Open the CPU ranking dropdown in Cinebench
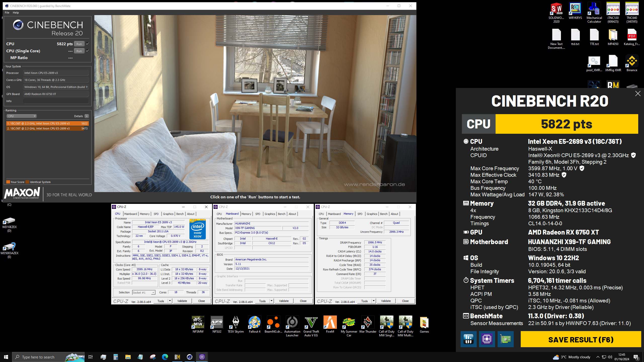This screenshot has width=644, height=362. (x=22, y=116)
